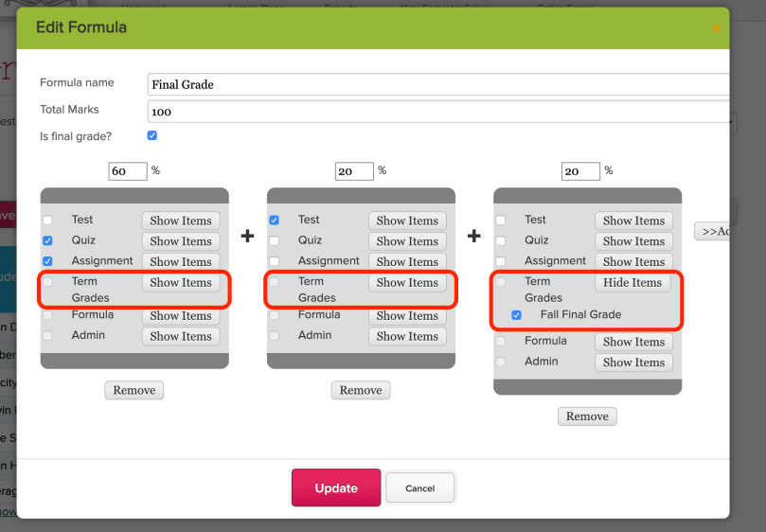This screenshot has height=532, width=766.
Task: Click the Total Marks input field
Action: (x=437, y=112)
